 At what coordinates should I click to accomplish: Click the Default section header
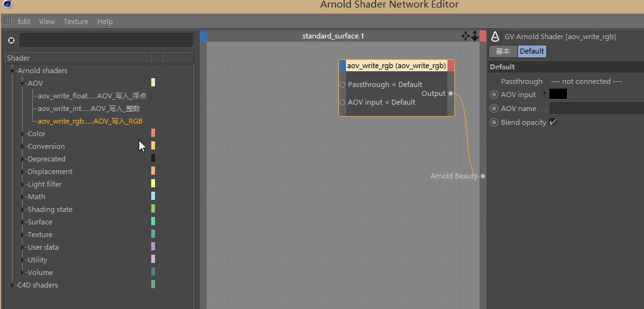(566, 67)
